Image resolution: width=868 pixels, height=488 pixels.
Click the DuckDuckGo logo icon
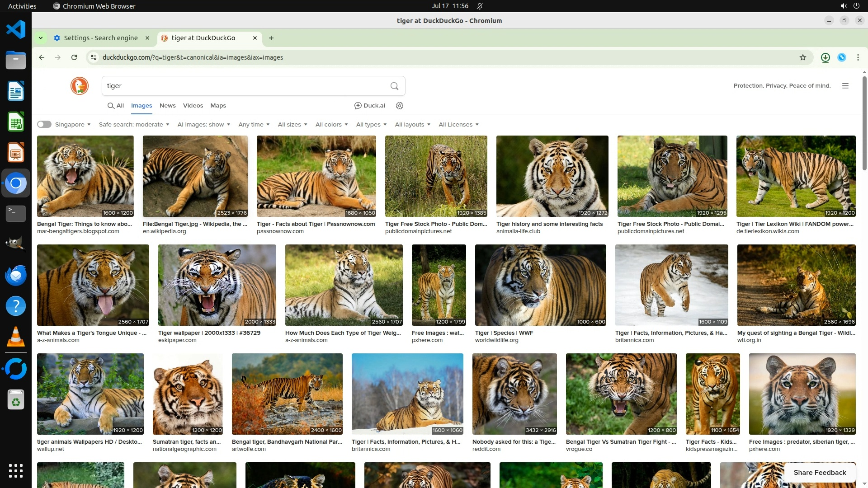click(x=80, y=86)
